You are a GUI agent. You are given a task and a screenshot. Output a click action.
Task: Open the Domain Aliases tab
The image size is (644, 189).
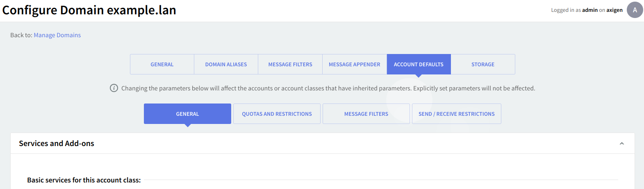[226, 64]
